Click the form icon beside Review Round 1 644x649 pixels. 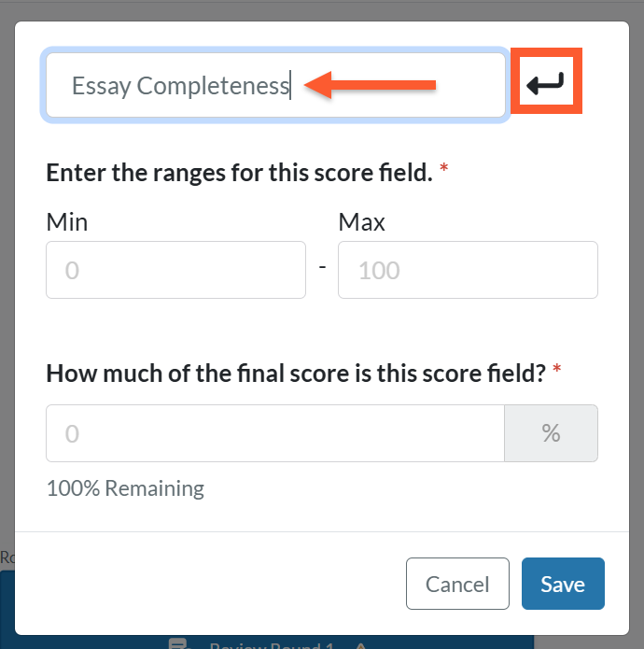coord(178,643)
